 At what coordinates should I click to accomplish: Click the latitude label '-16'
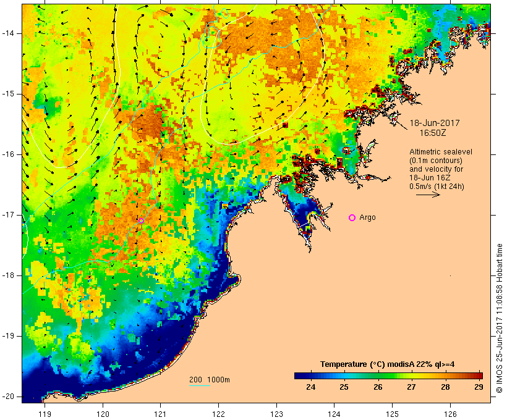8,154
